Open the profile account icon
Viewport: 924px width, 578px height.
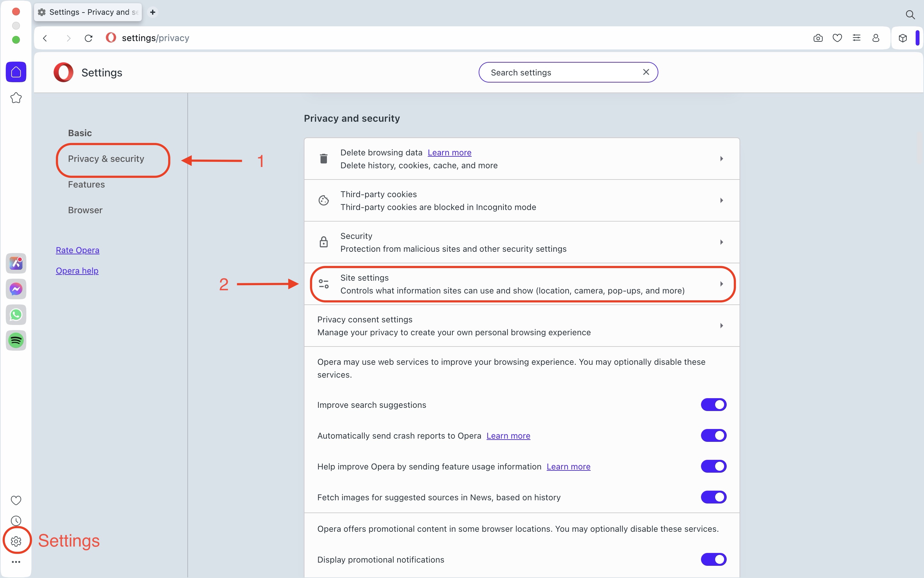click(876, 38)
